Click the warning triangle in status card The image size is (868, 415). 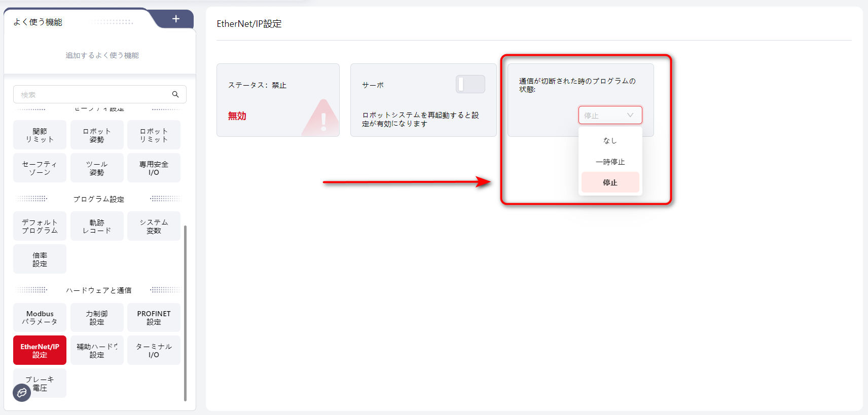pyautogui.click(x=322, y=120)
